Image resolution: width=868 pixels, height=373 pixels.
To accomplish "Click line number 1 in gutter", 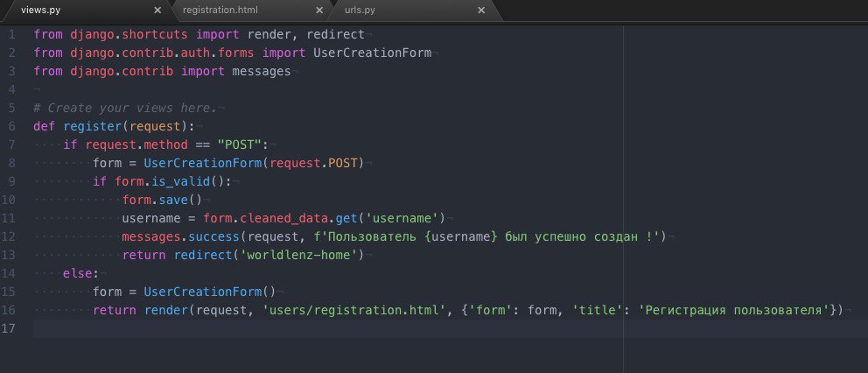I will click(11, 34).
